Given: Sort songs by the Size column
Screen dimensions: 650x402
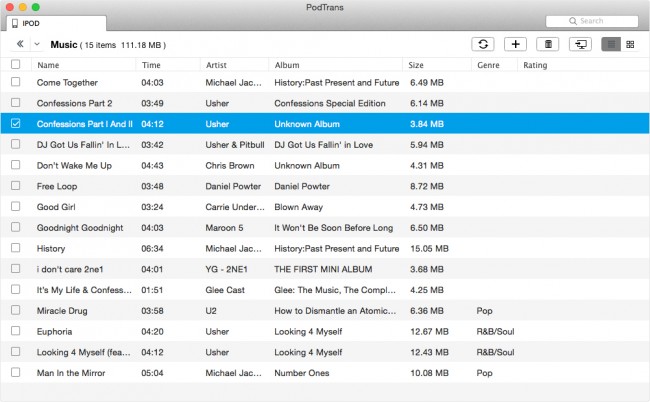Looking at the screenshot, I should (416, 65).
